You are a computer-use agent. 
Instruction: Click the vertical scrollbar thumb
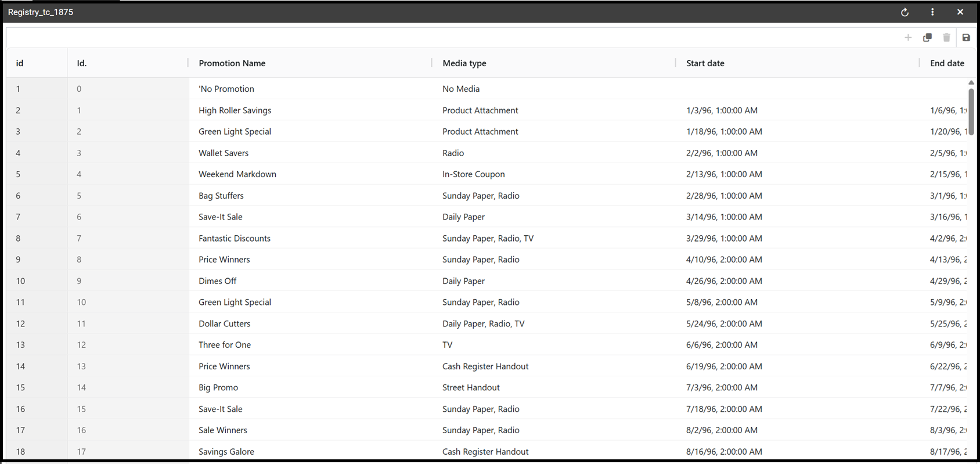click(x=971, y=111)
